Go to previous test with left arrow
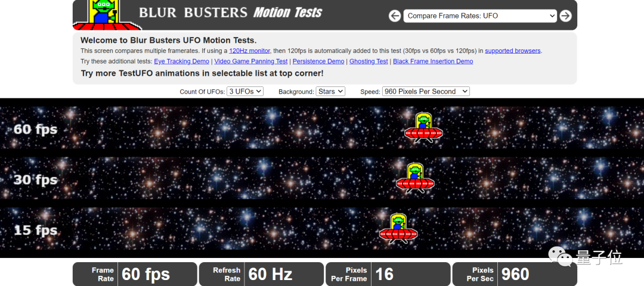 point(395,16)
